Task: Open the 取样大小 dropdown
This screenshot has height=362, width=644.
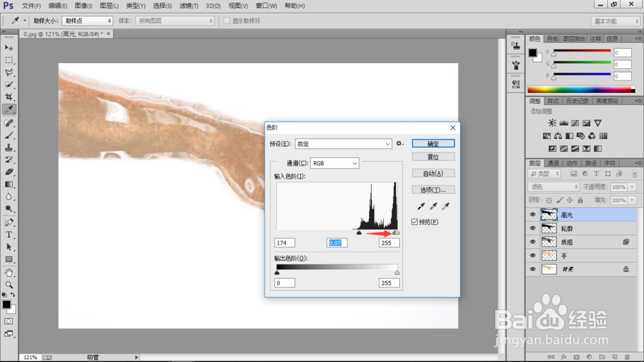Action: click(x=87, y=21)
